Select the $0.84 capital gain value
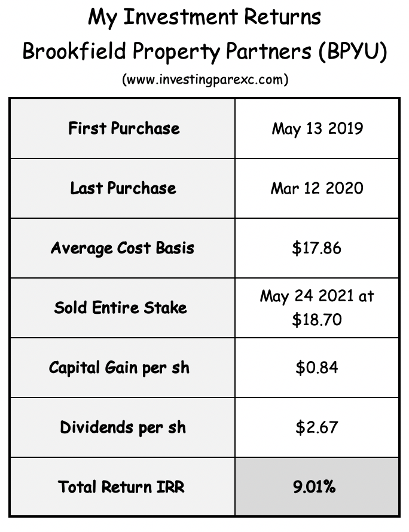 [x=317, y=368]
